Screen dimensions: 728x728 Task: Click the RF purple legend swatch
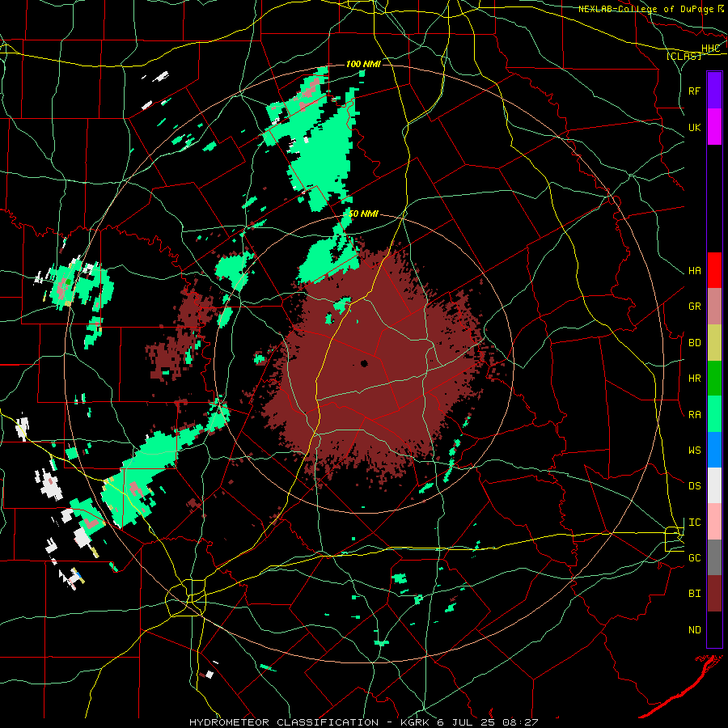(x=714, y=91)
